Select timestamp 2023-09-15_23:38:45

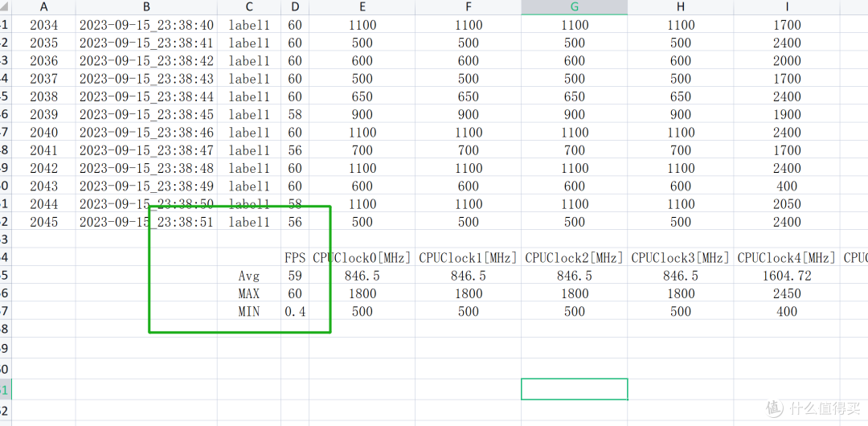tap(147, 114)
